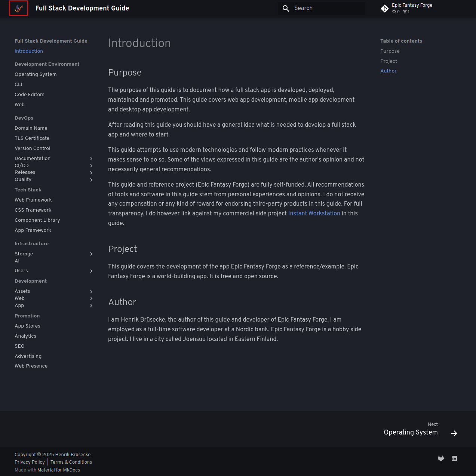The image size is (476, 476).
Task: Click the Next arrow icon
Action: point(454,433)
